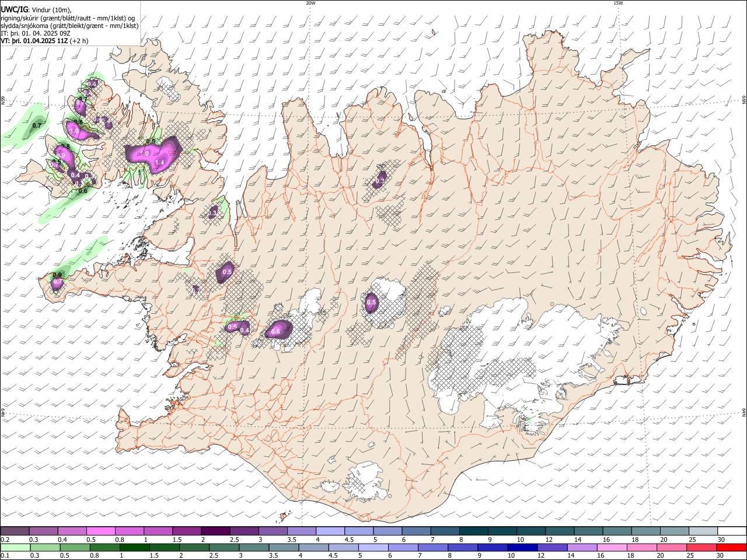Choose the light pink rain swatch between 16 and 18
Image resolution: width=747 pixels, height=560 pixels.
(x=612, y=548)
